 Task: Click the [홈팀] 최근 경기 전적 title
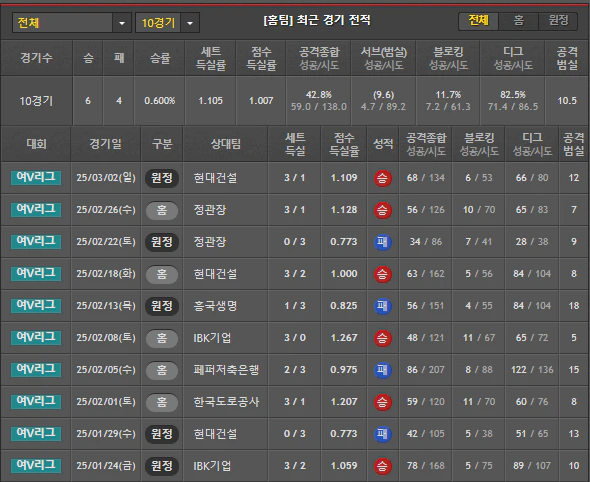click(317, 20)
